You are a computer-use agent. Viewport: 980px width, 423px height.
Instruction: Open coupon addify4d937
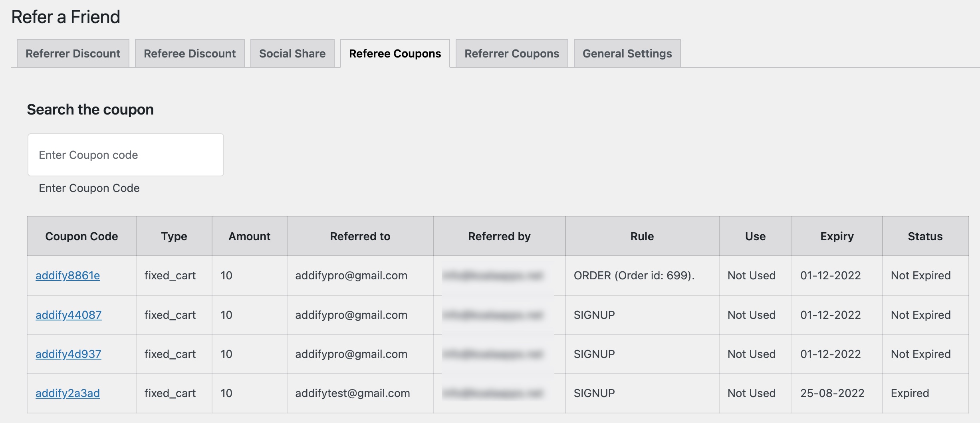[68, 354]
